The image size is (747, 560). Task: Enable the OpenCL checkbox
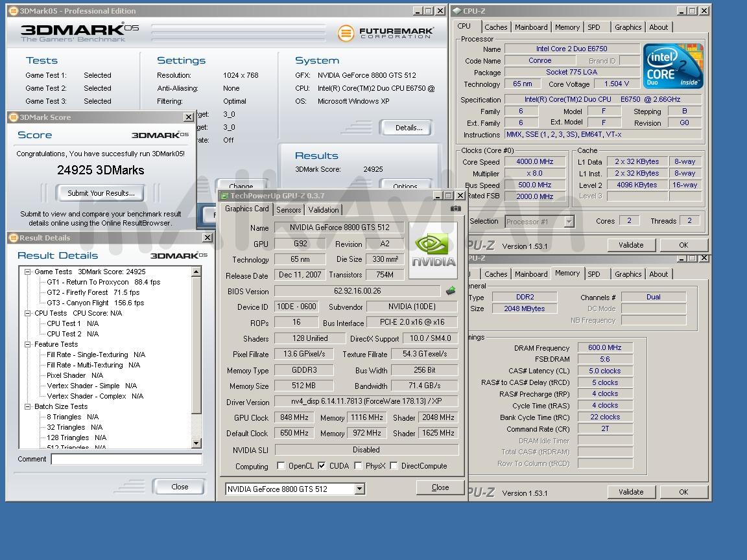tap(281, 466)
